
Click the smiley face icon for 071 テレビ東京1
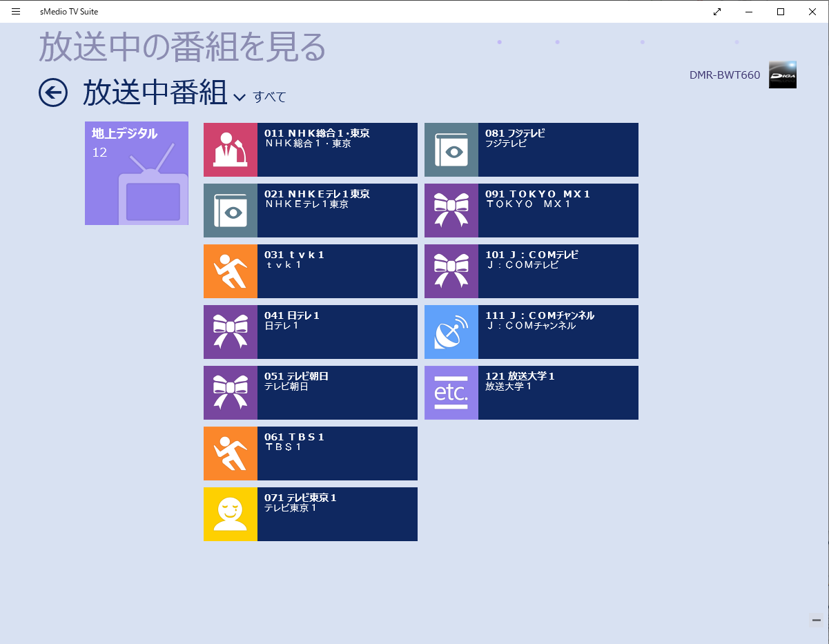click(x=231, y=514)
